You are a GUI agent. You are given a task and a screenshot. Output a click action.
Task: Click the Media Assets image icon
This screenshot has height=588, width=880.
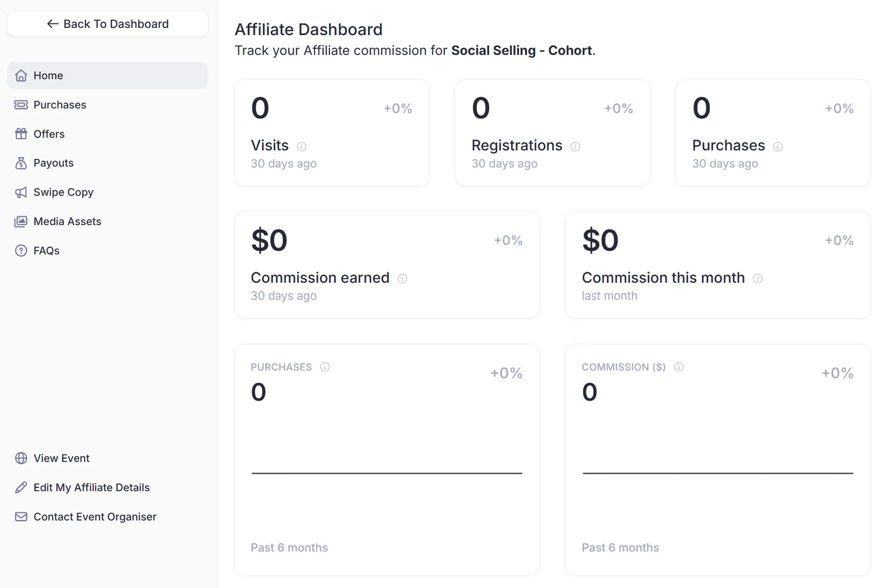(x=21, y=221)
